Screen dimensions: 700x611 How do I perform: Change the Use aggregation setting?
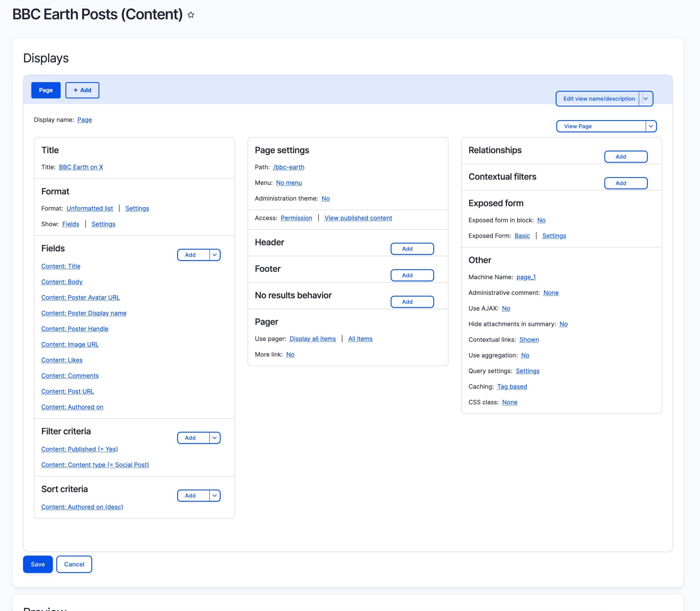525,356
